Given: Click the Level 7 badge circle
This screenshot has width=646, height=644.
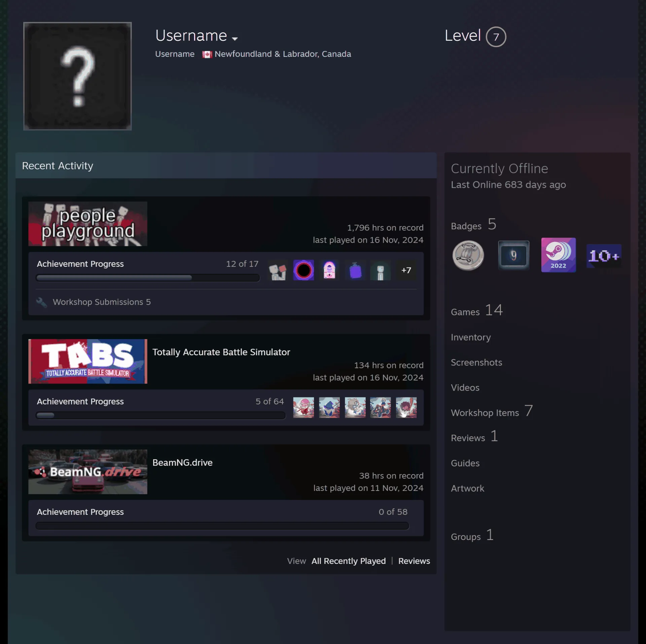Looking at the screenshot, I should pos(496,37).
